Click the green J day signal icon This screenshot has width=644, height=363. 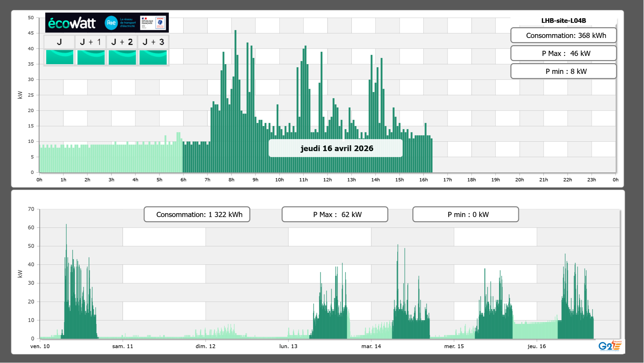pos(60,57)
